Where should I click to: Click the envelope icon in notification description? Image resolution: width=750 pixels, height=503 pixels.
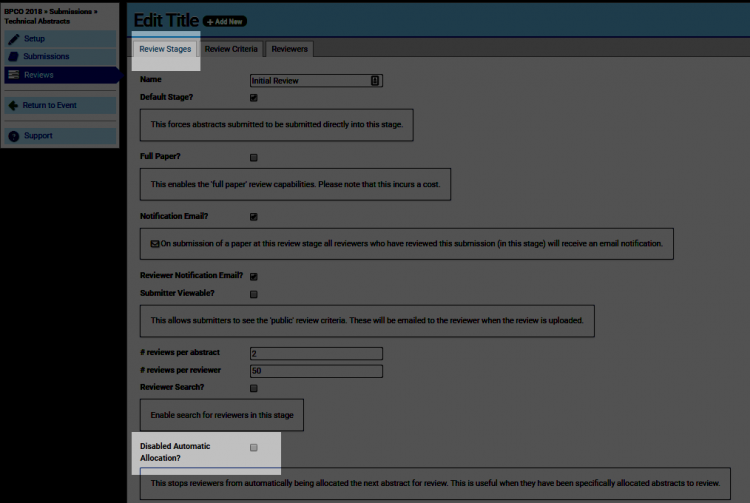[154, 244]
